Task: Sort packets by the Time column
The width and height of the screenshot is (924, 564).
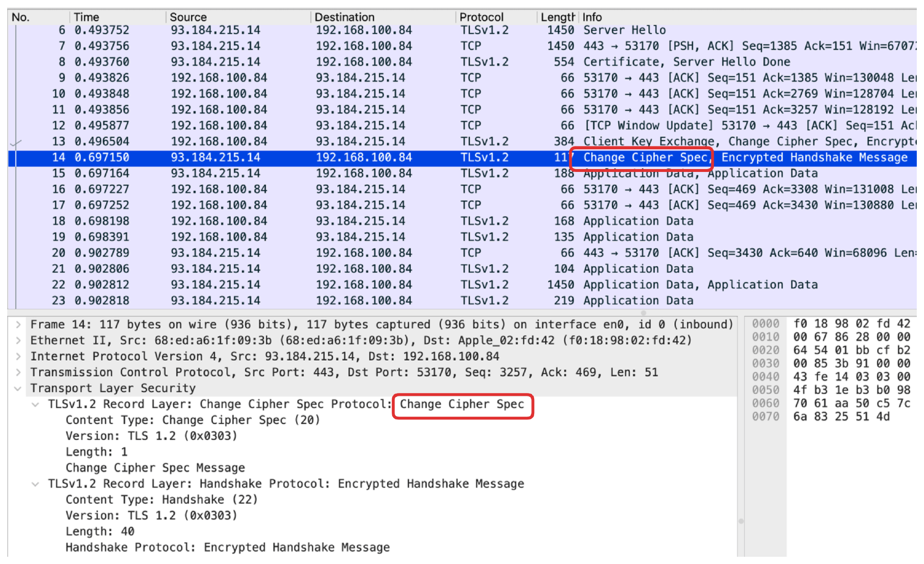Action: [x=87, y=17]
